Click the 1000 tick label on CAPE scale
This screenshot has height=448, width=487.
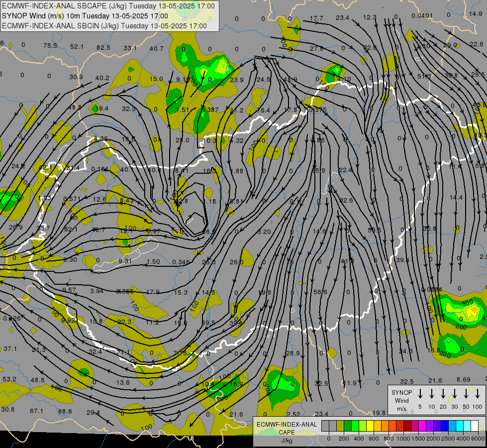coord(403,439)
